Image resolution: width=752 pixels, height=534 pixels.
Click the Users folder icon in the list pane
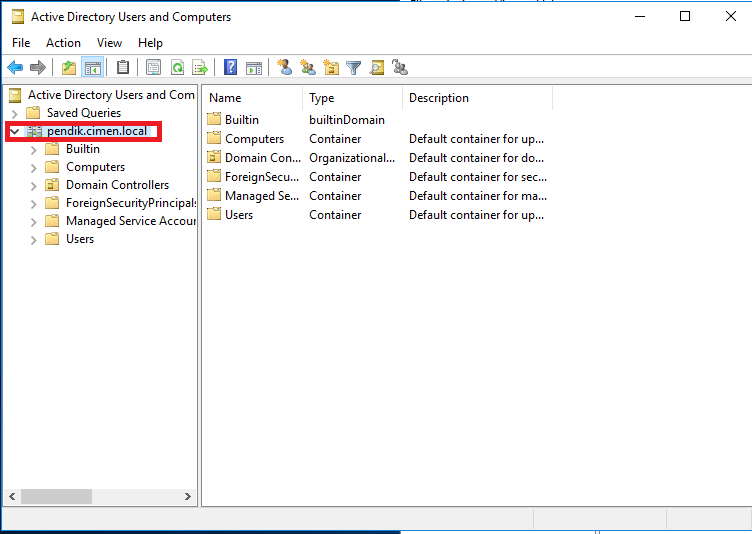click(x=214, y=214)
